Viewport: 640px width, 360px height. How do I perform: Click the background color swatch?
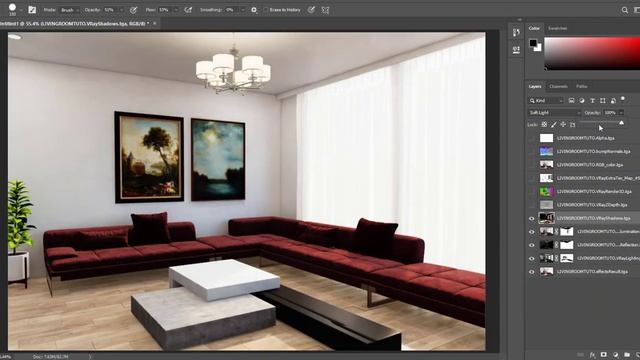pos(538,48)
